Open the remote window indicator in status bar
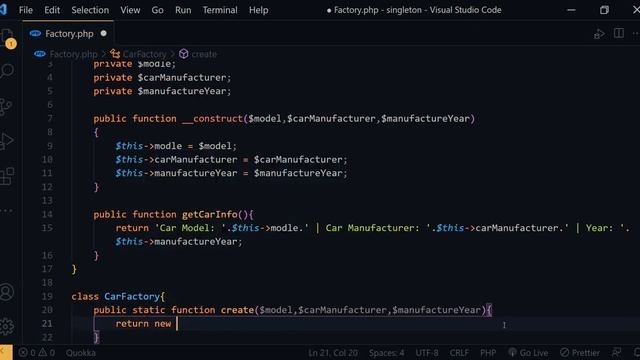The height and width of the screenshot is (360, 640). click(x=6, y=353)
